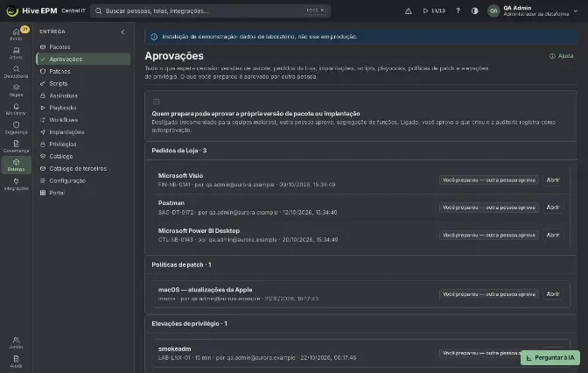Open Scripts in the Entrega menu
Viewport: 588px width, 373px height.
tap(83, 83)
